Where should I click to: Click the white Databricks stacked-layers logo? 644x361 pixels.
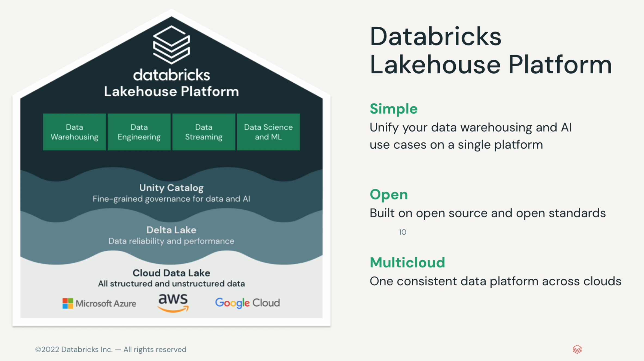pyautogui.click(x=171, y=45)
